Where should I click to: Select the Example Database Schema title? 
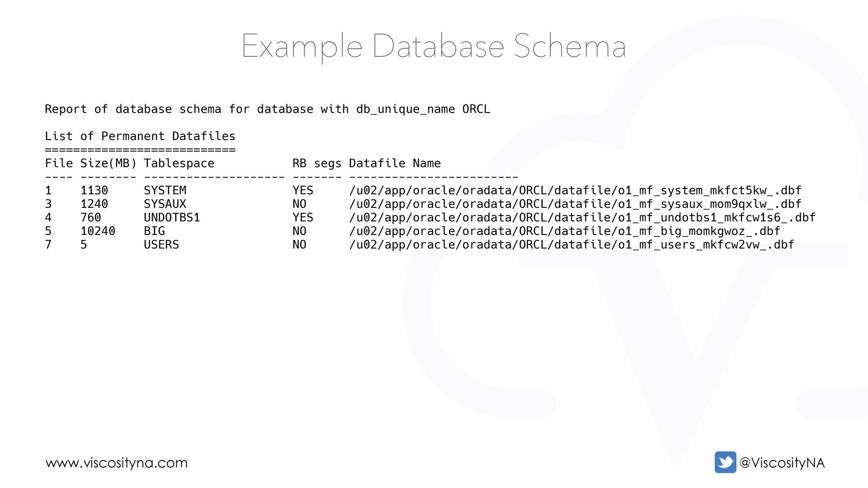click(434, 46)
